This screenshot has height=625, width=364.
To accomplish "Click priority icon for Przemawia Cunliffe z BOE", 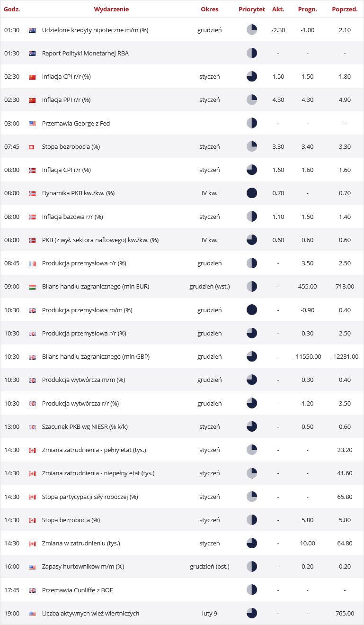I will 252,590.
